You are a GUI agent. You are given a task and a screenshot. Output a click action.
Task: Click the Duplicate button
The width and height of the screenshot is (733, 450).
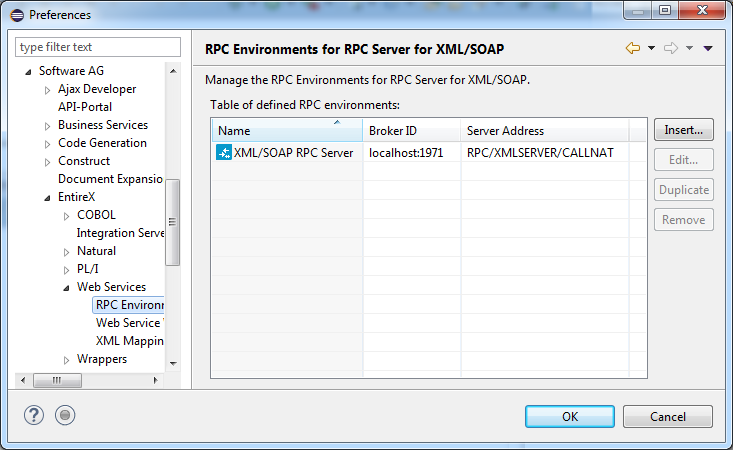(683, 190)
